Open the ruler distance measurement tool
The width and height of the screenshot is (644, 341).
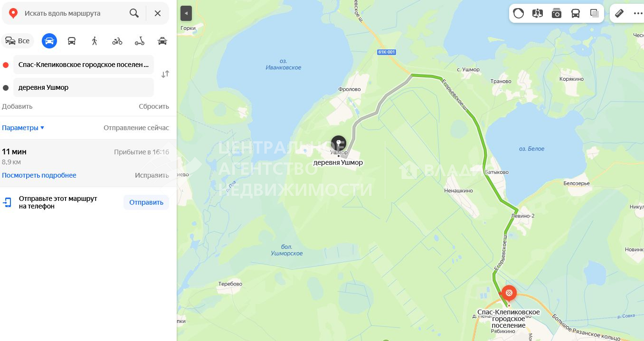619,13
